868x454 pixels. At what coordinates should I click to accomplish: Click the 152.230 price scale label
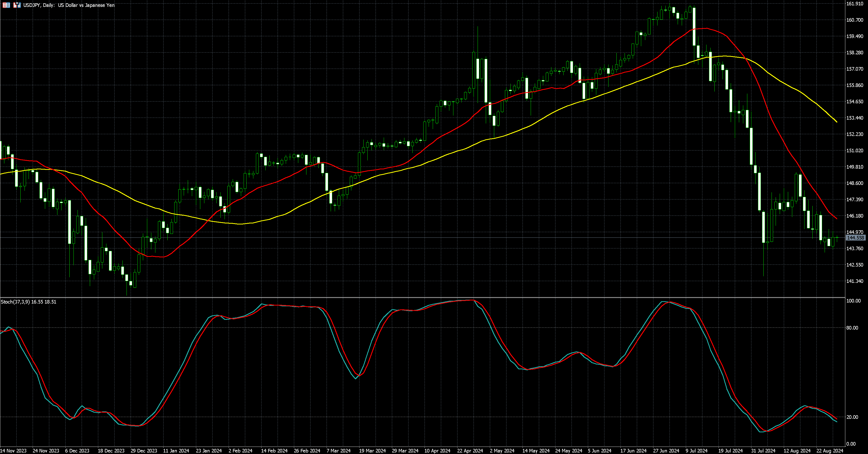coord(854,134)
